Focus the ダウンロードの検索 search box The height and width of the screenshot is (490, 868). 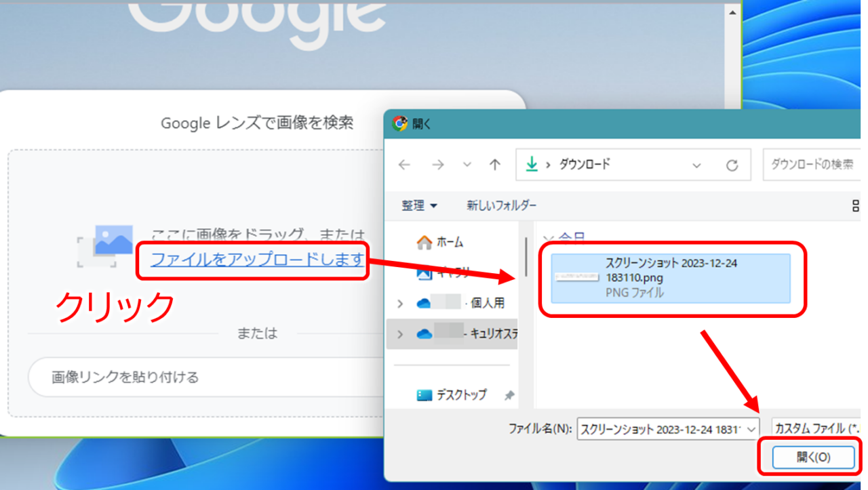pos(812,165)
